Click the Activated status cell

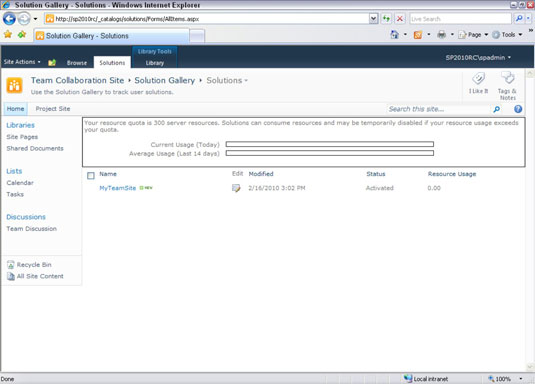click(379, 188)
